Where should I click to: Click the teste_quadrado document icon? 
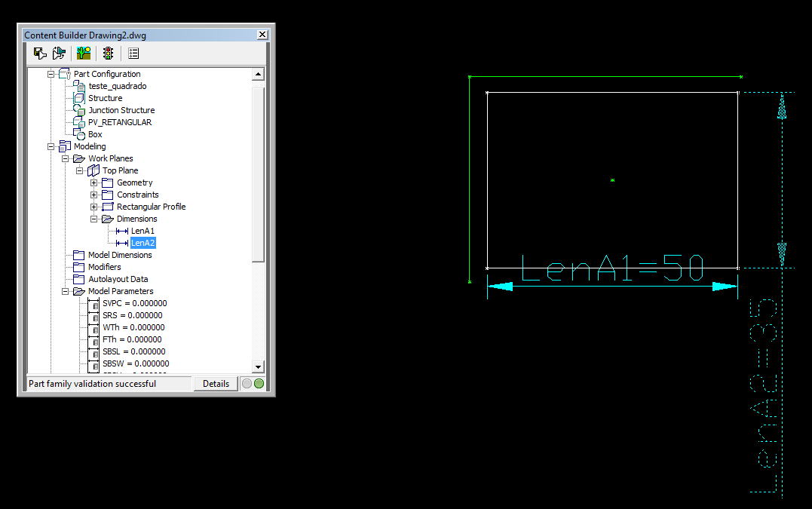pyautogui.click(x=79, y=86)
